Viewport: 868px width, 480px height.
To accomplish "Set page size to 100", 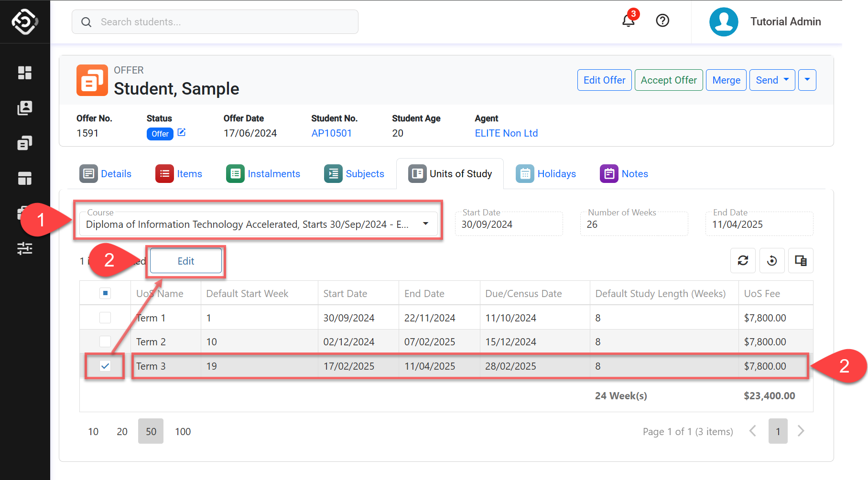I will click(x=183, y=431).
